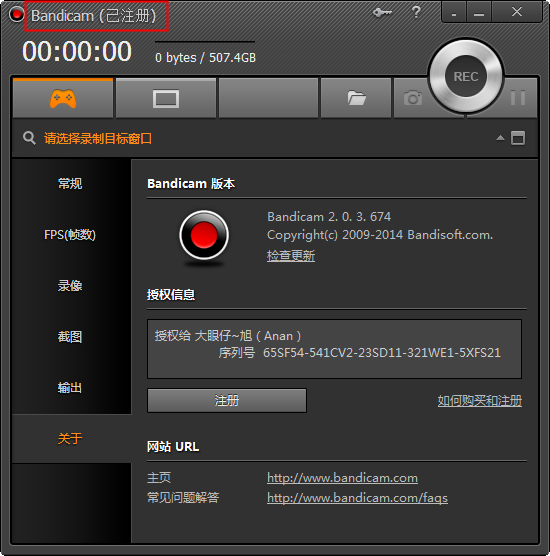Select the game recording mode gamepad icon

63,98
